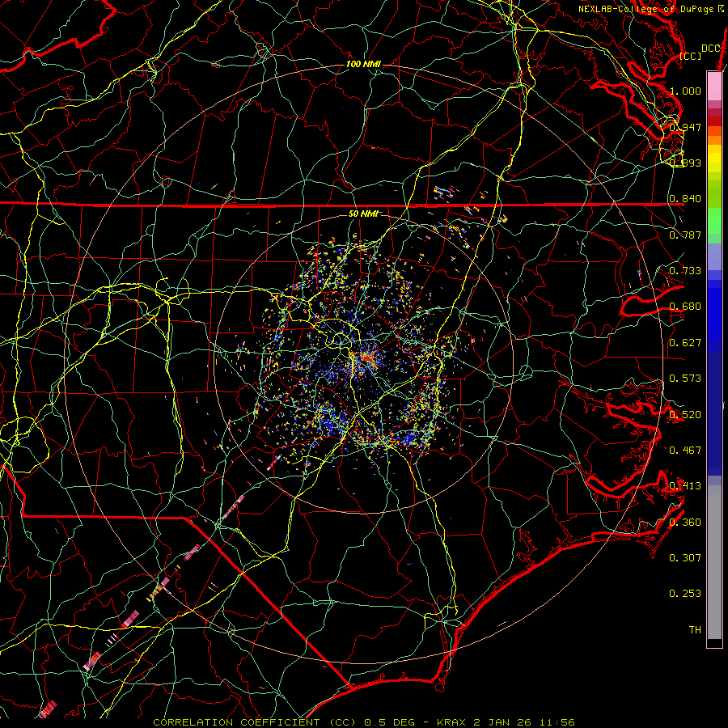The width and height of the screenshot is (728, 728).
Task: Pick the pink band at color bar top
Action: tap(714, 86)
